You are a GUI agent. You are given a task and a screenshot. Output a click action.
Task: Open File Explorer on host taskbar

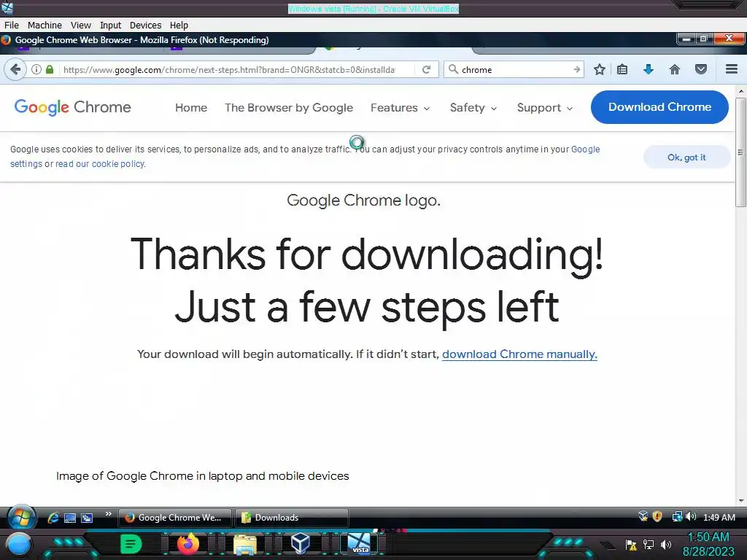tap(244, 545)
